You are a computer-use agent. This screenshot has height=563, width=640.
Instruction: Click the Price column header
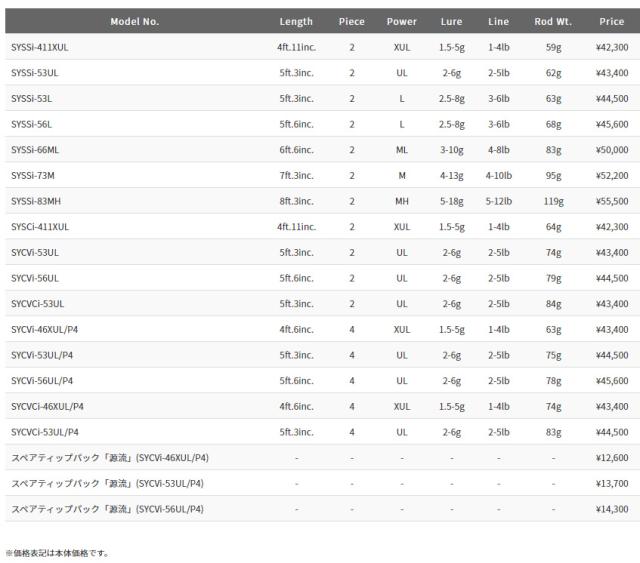611,21
